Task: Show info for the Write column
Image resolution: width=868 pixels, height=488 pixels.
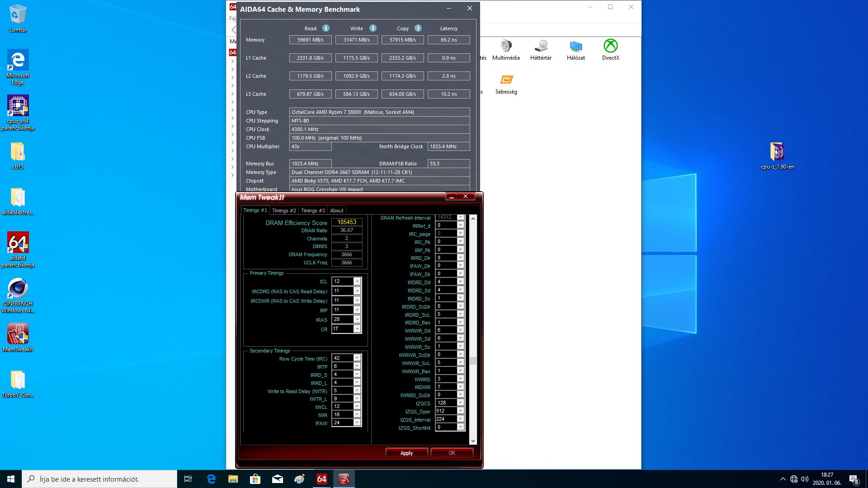Action: point(373,28)
